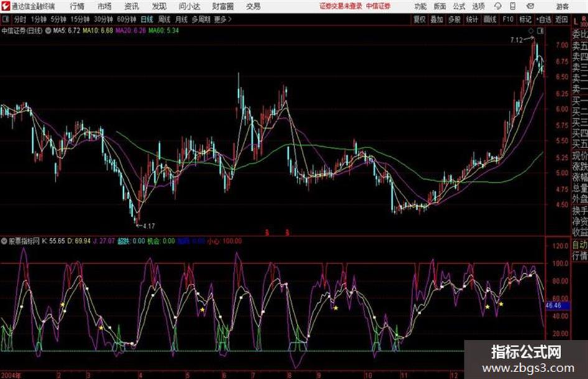Select the 多周期 multi-period tab
Screen dimensions: 588x379
coord(201,19)
